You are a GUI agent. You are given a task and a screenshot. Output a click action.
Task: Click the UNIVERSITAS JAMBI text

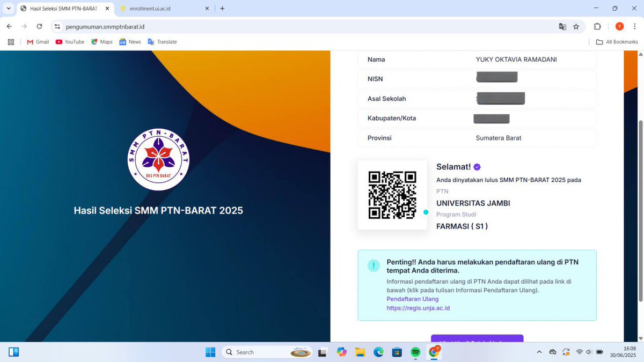tap(473, 203)
